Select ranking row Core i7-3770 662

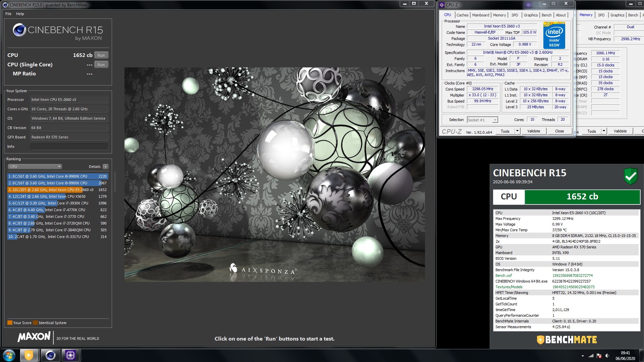[x=57, y=217]
